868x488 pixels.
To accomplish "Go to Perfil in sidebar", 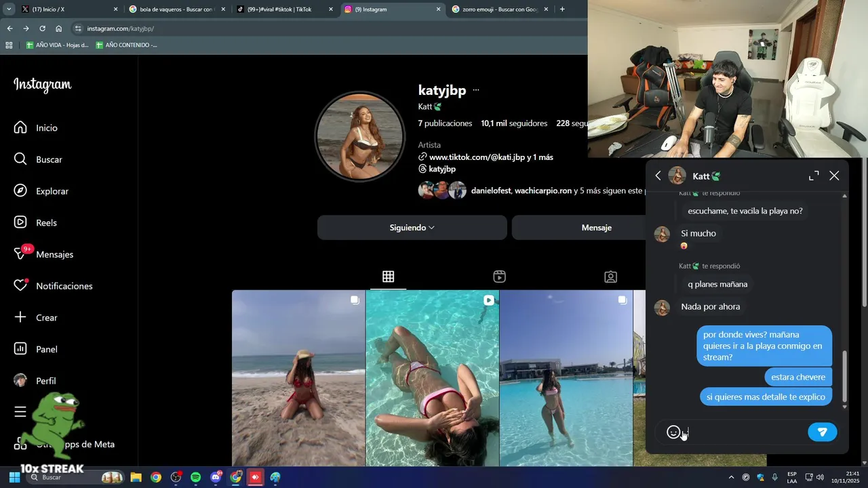I will click(x=35, y=381).
